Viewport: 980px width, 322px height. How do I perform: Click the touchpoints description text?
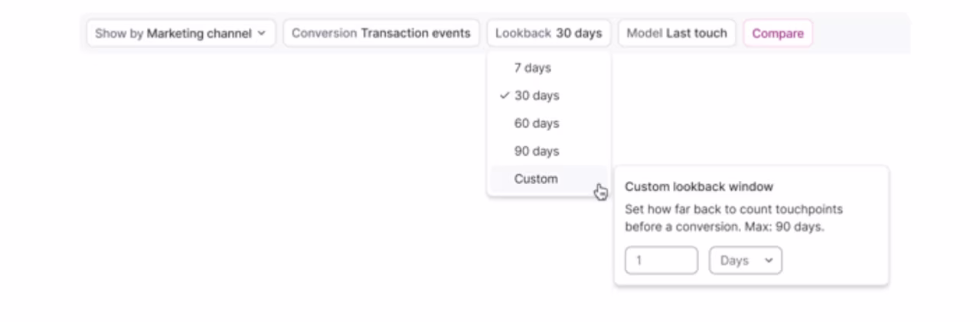[x=733, y=218]
